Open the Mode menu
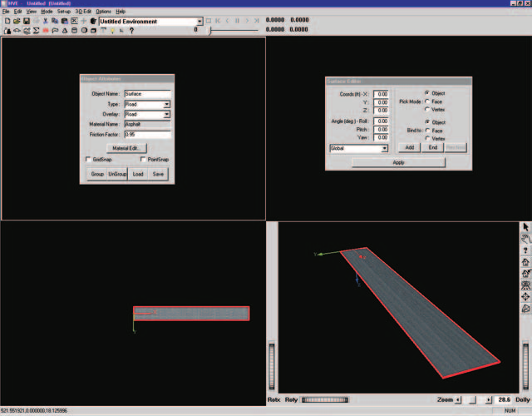 [x=47, y=12]
